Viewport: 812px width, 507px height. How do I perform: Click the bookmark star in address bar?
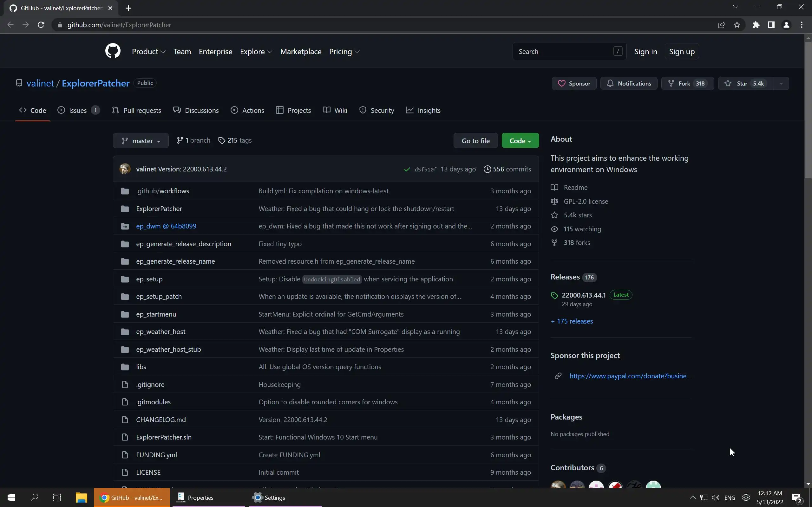(x=737, y=25)
